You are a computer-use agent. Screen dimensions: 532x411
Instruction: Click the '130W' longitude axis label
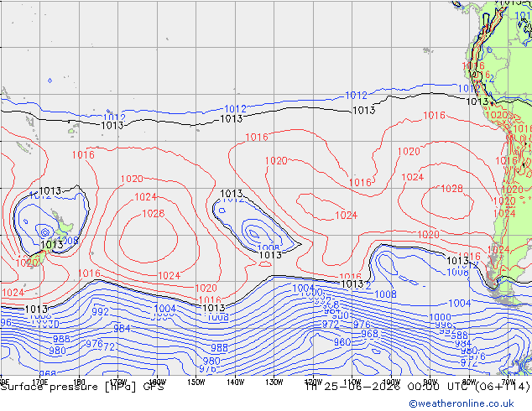tap(274, 382)
